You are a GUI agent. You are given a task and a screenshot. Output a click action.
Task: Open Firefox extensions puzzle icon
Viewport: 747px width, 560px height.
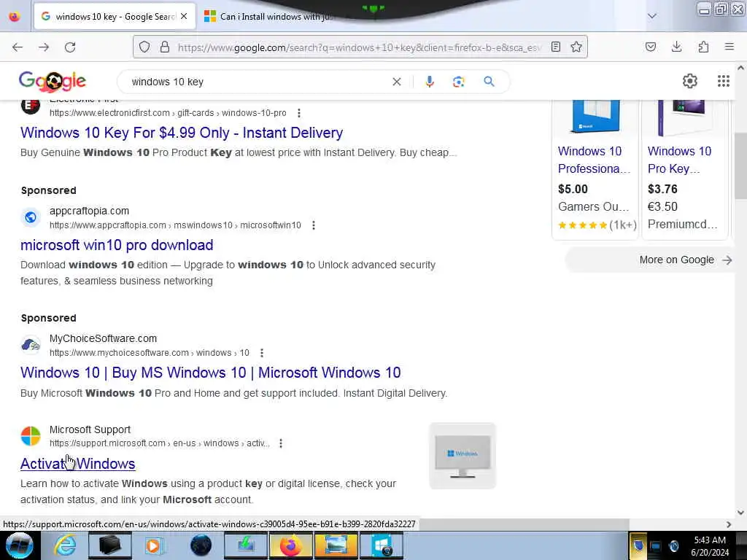(x=703, y=47)
